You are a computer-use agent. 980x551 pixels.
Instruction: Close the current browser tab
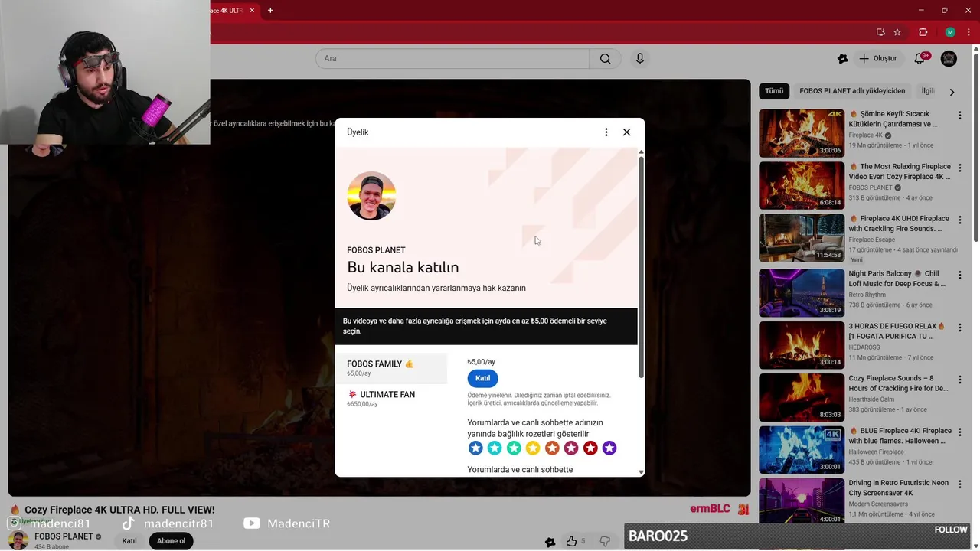click(x=252, y=11)
